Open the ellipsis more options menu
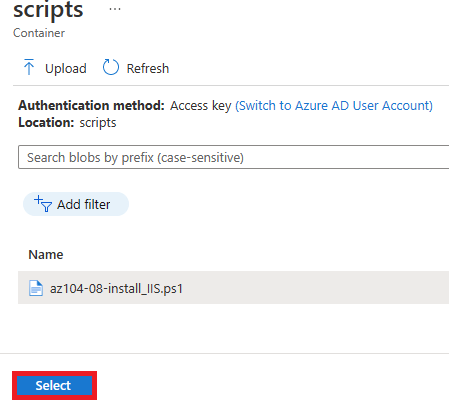 pyautogui.click(x=115, y=9)
